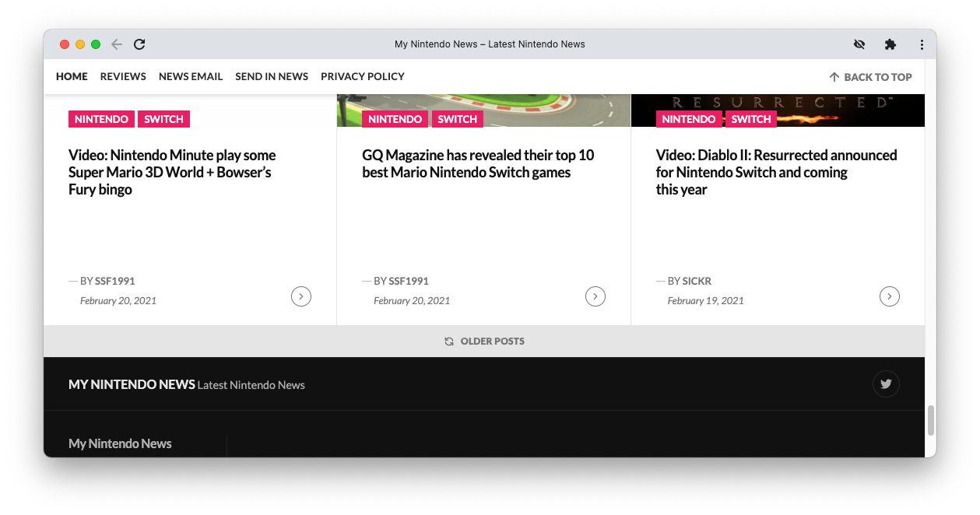Open the Privacy Policy menu item
The width and height of the screenshot is (980, 515).
pos(363,76)
